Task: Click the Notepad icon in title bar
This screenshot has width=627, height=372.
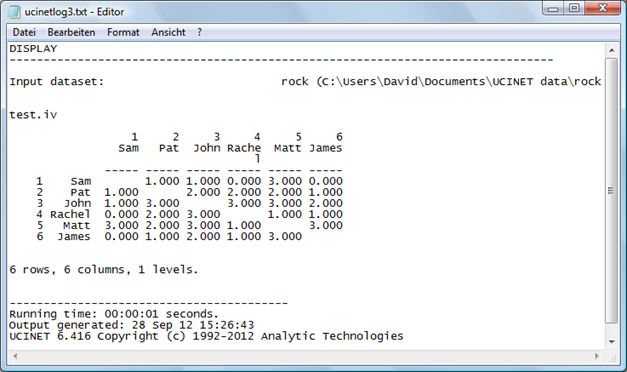Action: point(14,12)
